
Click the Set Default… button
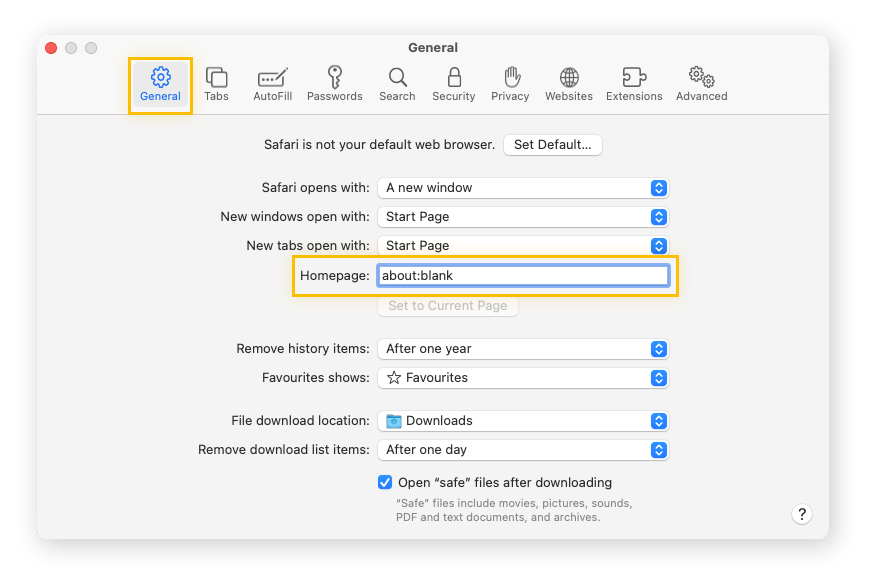point(553,145)
